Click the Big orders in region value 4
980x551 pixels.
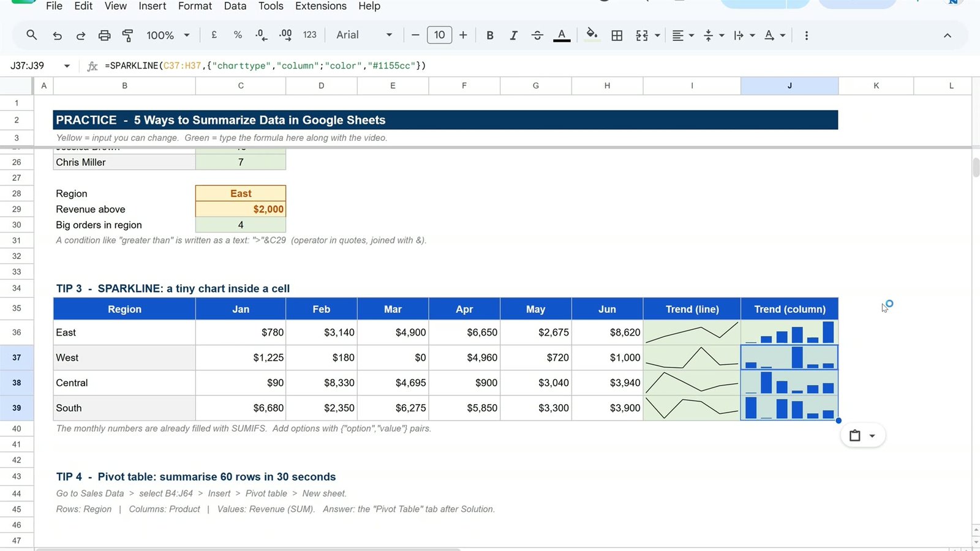[x=241, y=225]
